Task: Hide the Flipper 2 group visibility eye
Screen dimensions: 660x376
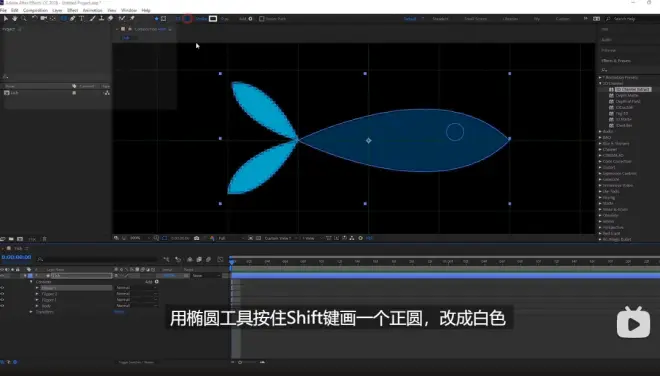Action: 3,294
